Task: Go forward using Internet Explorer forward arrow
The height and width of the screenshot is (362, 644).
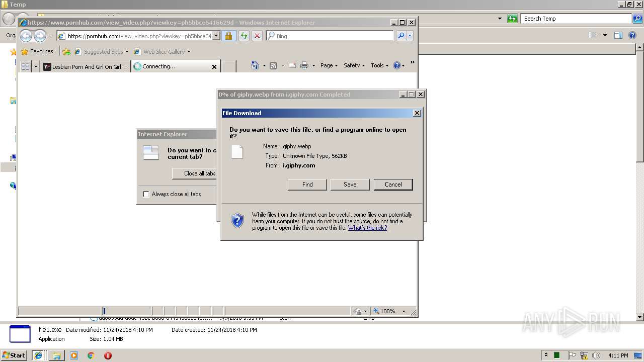Action: [40, 36]
